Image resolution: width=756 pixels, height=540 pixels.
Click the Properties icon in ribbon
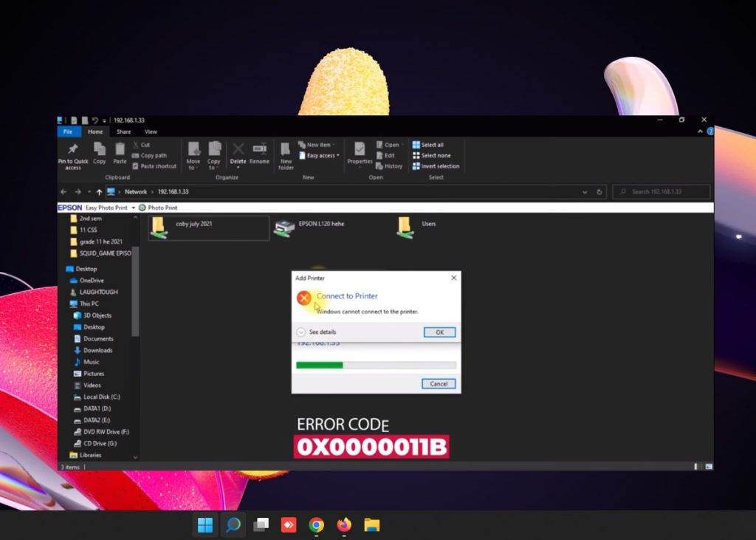point(360,151)
